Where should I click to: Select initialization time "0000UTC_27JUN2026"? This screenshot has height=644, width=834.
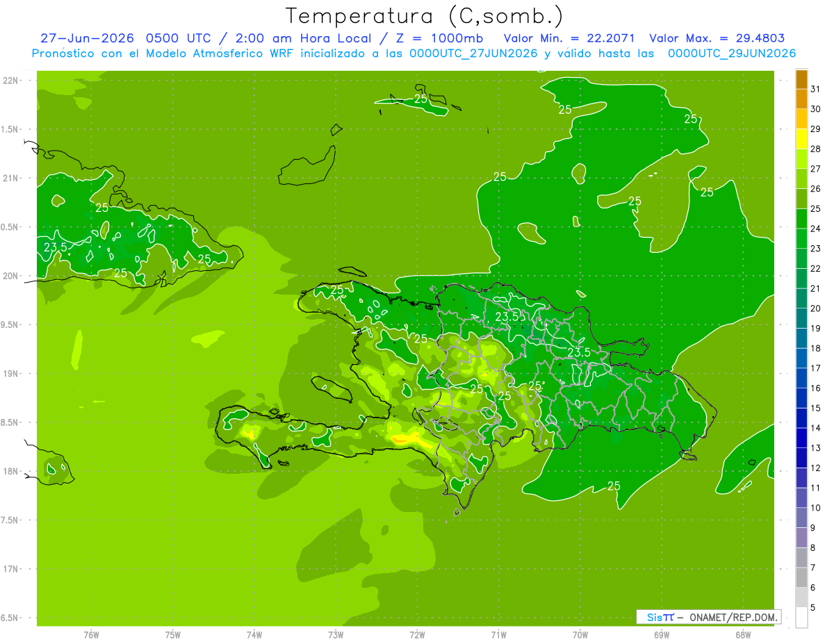coord(473,53)
